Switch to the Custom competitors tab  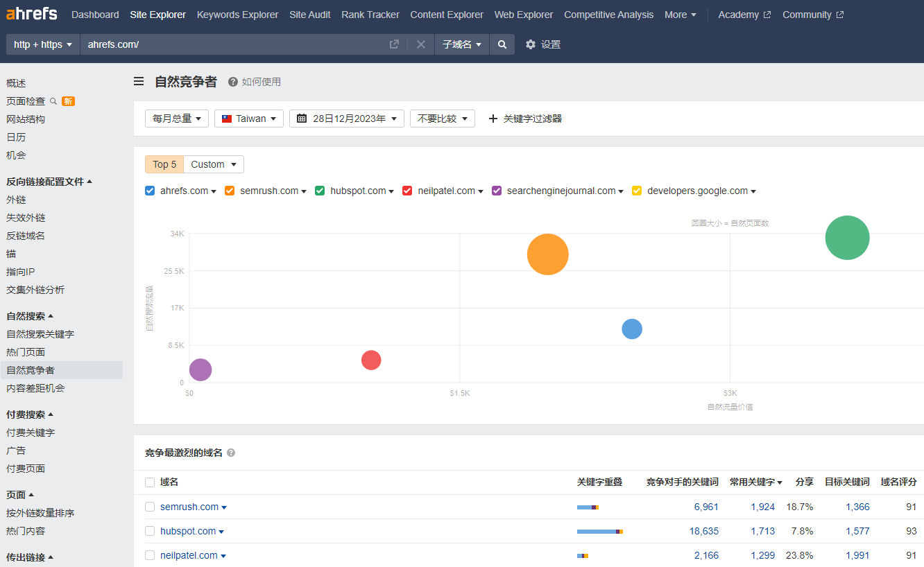pos(214,164)
